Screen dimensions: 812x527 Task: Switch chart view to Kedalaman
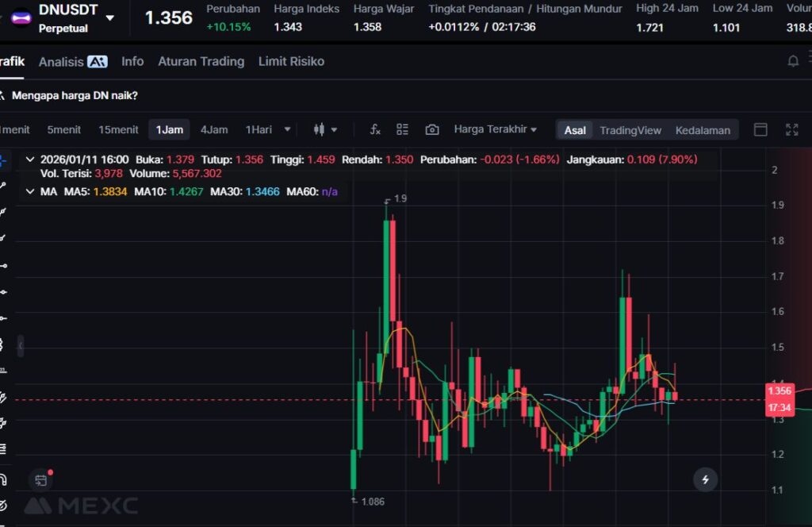pos(703,130)
